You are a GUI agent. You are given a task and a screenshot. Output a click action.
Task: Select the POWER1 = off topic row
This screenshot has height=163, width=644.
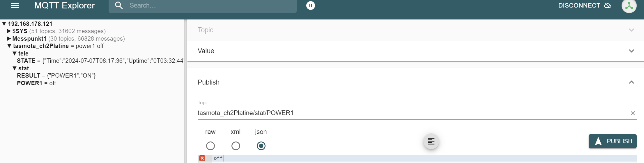tap(36, 83)
